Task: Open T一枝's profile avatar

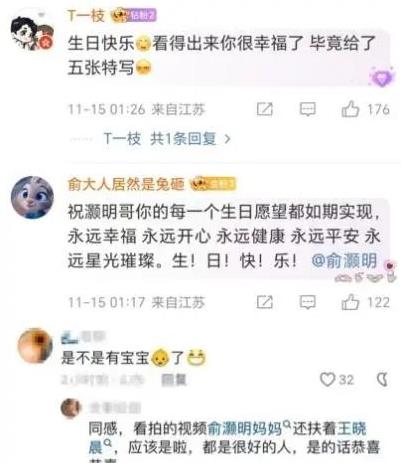Action: pyautogui.click(x=32, y=33)
